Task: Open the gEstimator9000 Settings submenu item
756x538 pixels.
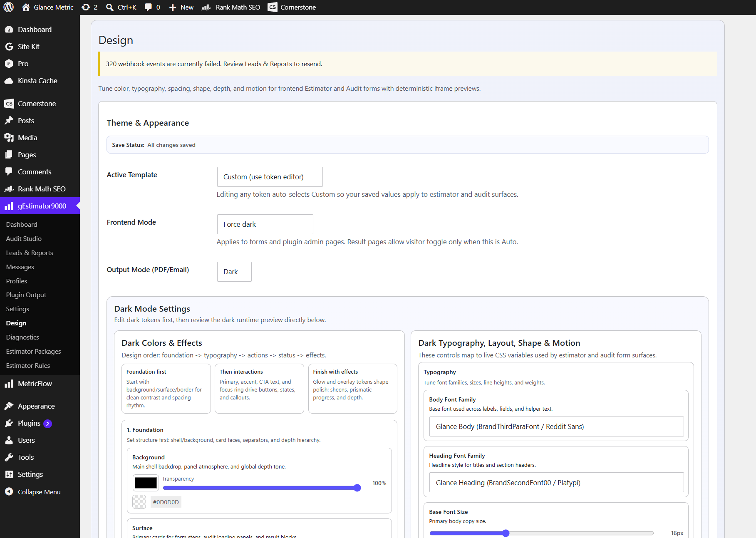Action: [17, 309]
